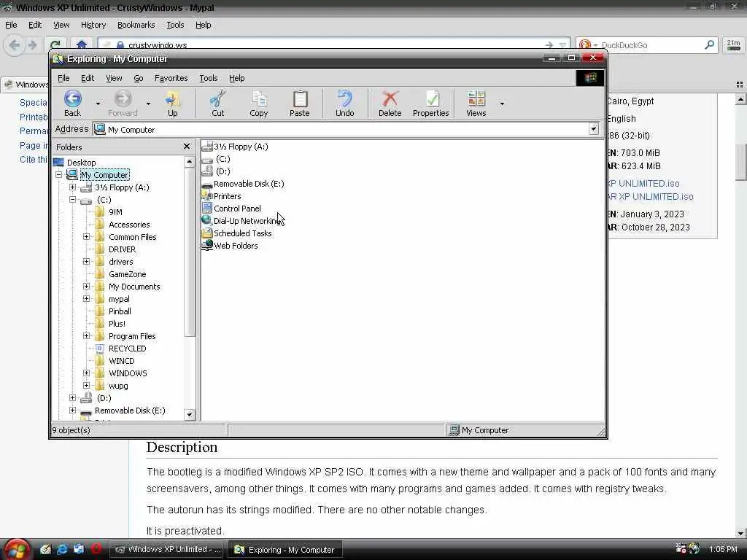Expand the (D:) node in folder tree
747x560 pixels.
click(x=72, y=397)
